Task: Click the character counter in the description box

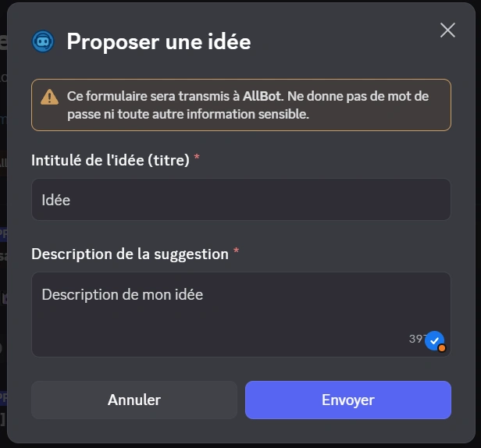Action: click(416, 339)
